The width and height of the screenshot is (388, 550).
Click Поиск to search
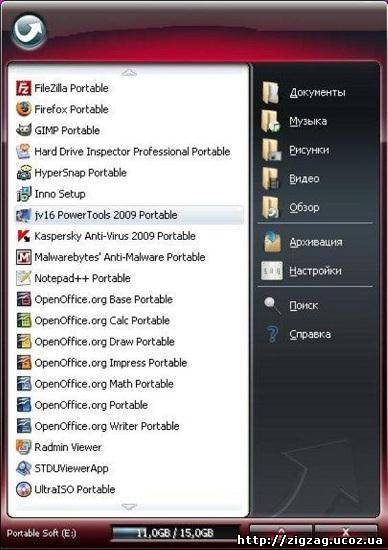pos(304,306)
